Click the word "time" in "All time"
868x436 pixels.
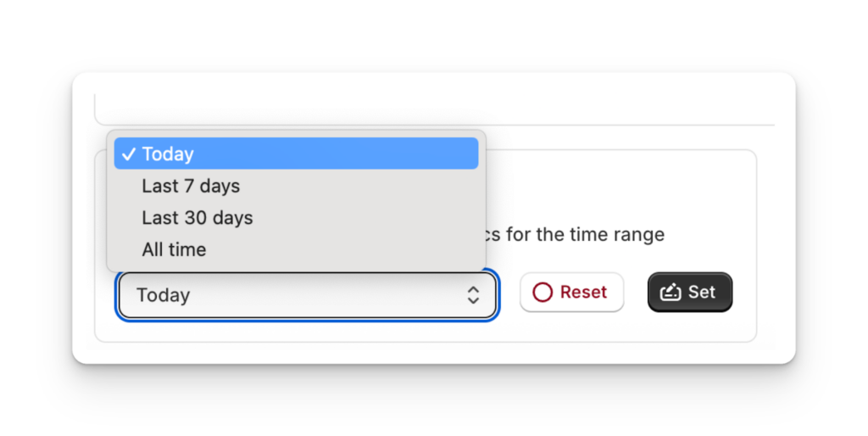click(x=186, y=250)
